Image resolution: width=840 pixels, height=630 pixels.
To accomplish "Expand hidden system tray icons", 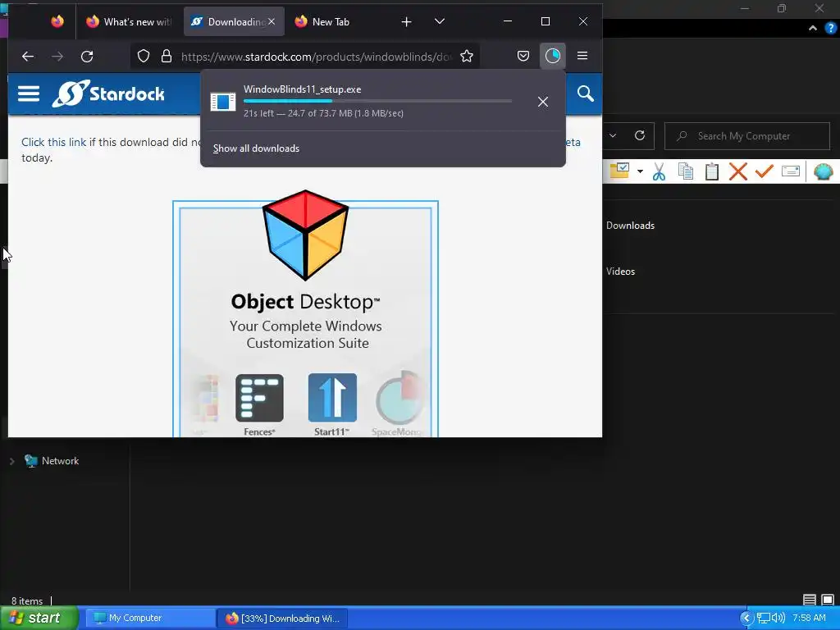I will (746, 619).
